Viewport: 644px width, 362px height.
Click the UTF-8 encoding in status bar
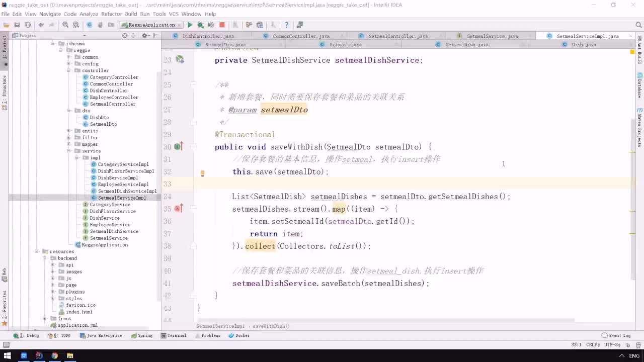point(612,344)
